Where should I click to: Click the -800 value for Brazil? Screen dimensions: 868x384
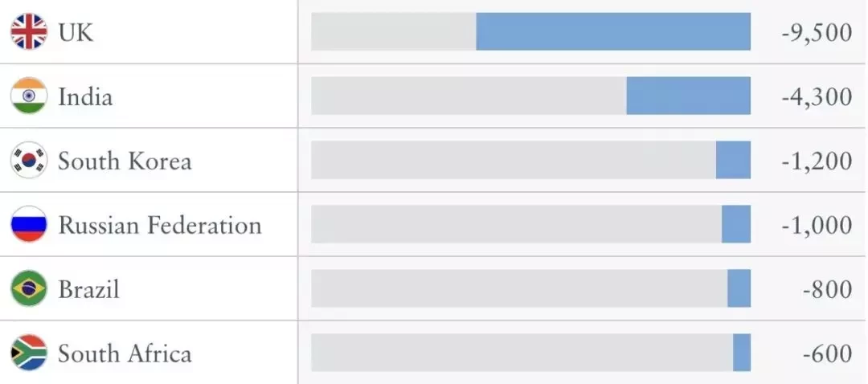click(x=827, y=289)
